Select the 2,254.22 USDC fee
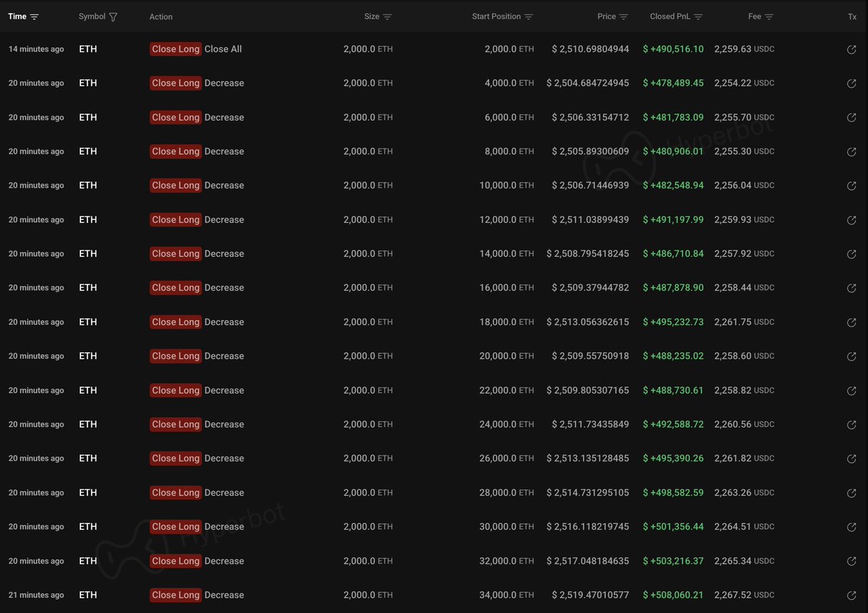Screen dimensions: 868x613 point(744,83)
